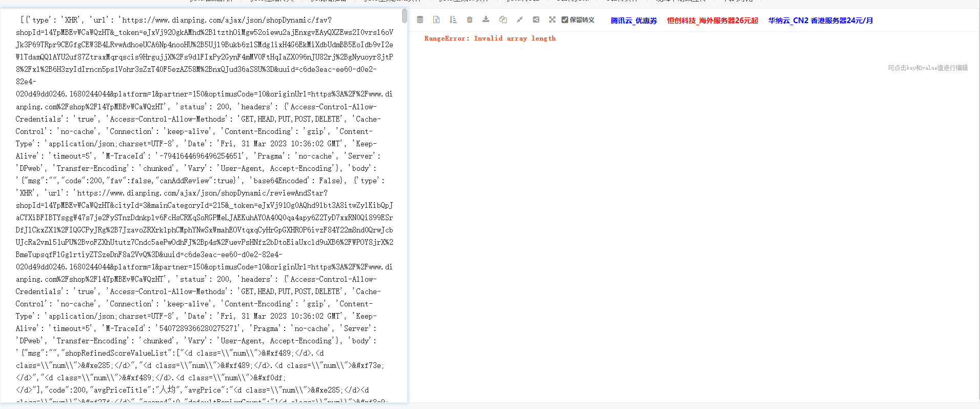This screenshot has height=409, width=980.
Task: Click the copy result icon
Action: pyautogui.click(x=503, y=20)
